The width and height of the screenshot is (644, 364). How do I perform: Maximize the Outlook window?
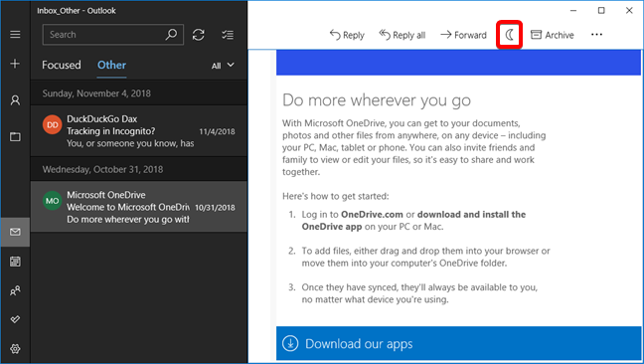click(x=601, y=11)
